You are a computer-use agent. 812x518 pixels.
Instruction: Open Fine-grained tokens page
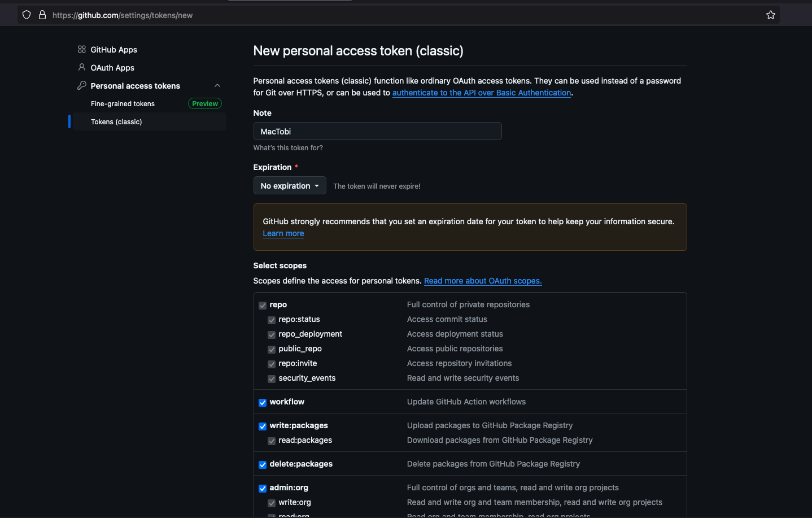(123, 104)
